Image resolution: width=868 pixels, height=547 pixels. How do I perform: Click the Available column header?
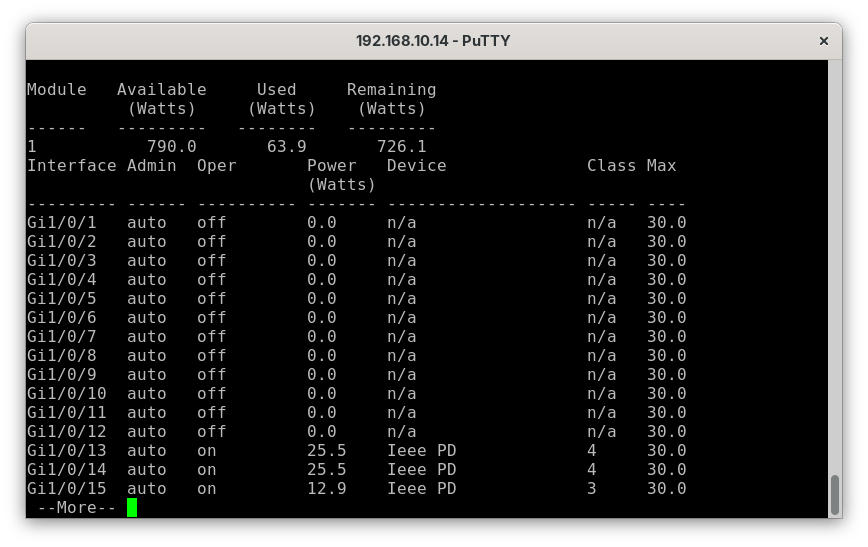point(162,90)
